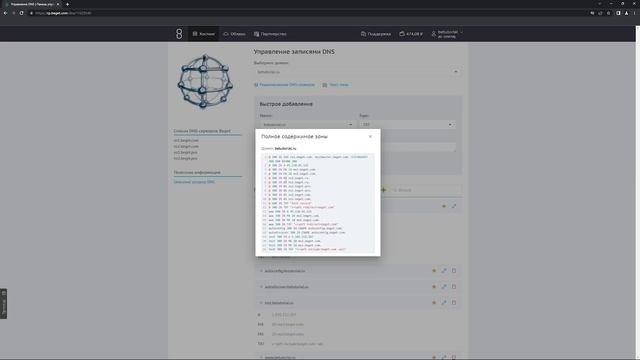Open the Облако navigation item
Viewport: 640px width, 360px height.
pyautogui.click(x=234, y=34)
